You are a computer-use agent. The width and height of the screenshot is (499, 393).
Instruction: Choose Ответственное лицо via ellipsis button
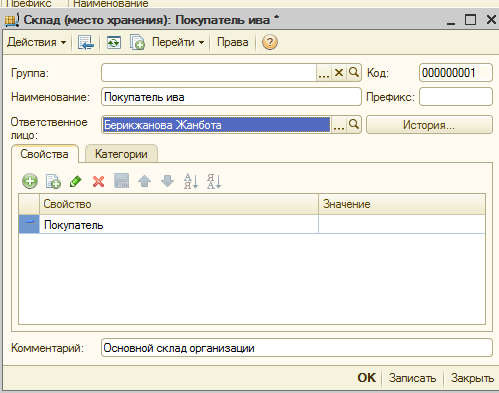[x=339, y=125]
